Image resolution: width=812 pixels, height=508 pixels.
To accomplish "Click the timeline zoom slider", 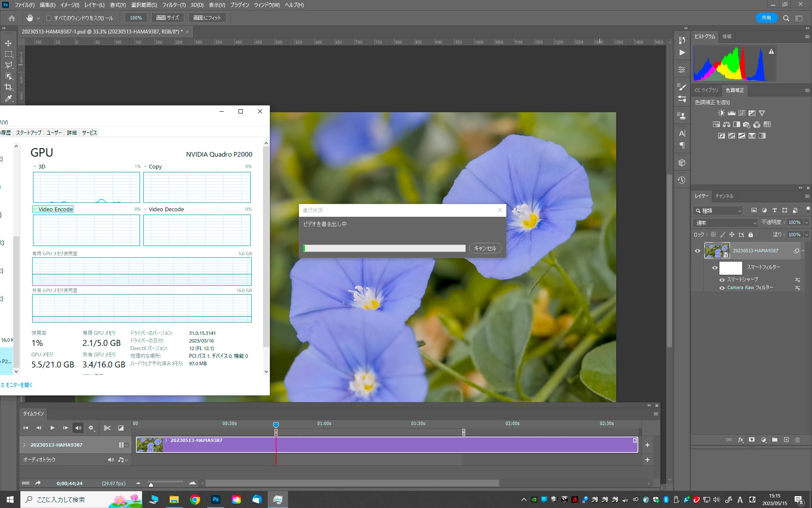I will [x=165, y=483].
